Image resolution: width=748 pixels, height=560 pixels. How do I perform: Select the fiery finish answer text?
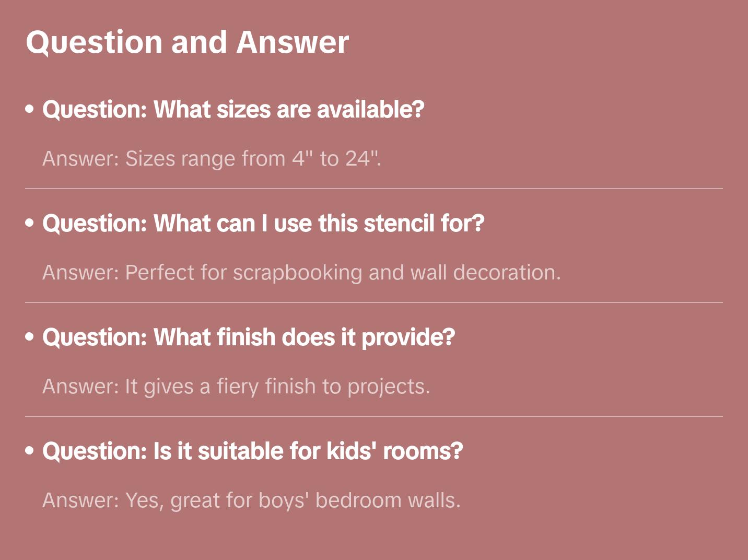[236, 387]
